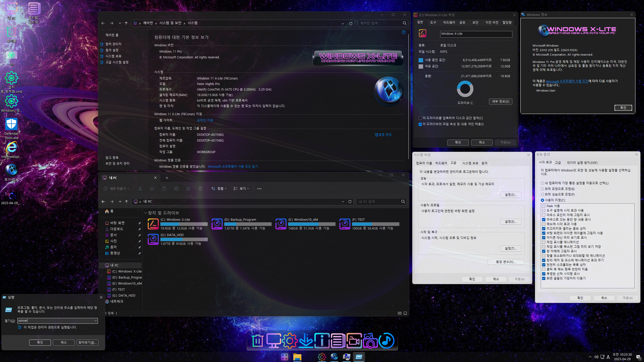This screenshot has width=644, height=362.
Task: Open the gear settings icon in the dock
Action: point(289,341)
